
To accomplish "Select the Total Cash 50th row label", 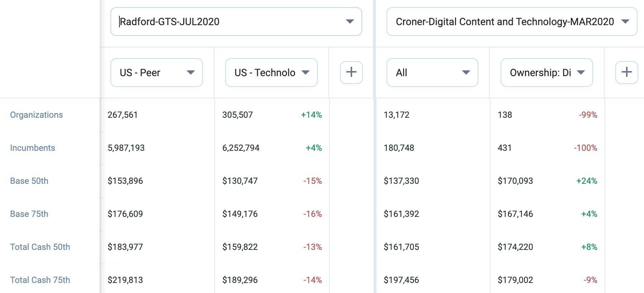I will (40, 247).
